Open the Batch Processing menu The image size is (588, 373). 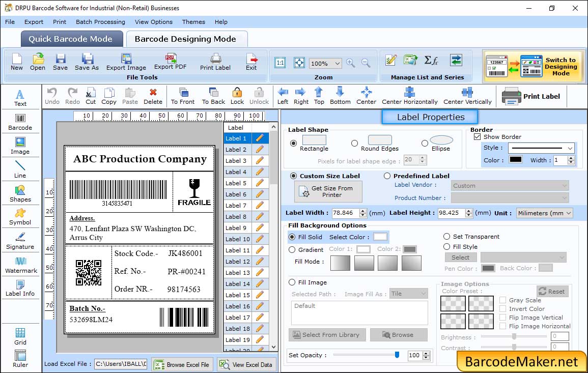pyautogui.click(x=100, y=22)
